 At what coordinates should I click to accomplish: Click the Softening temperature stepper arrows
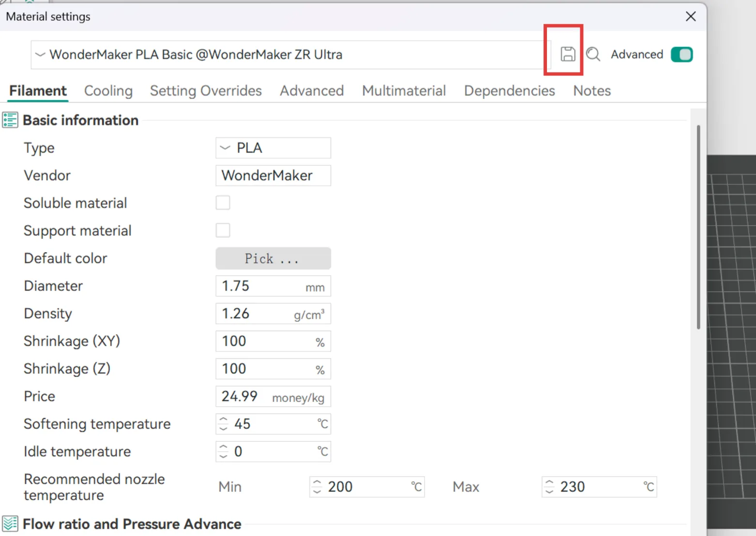[x=223, y=424]
